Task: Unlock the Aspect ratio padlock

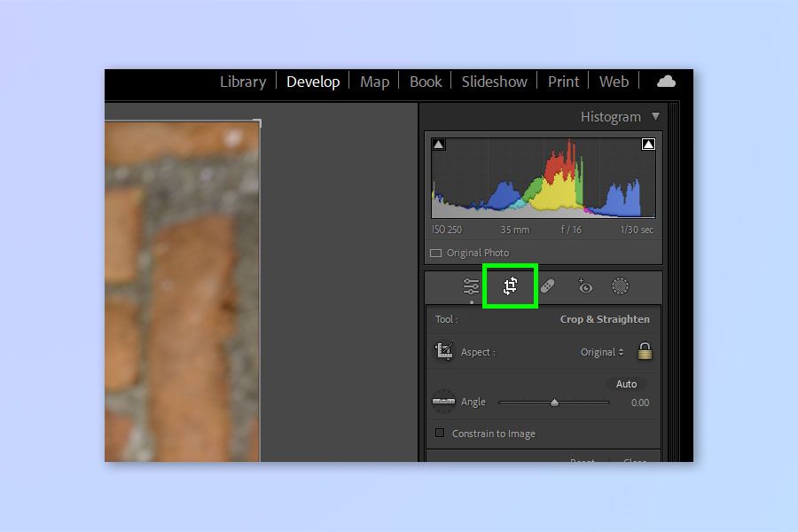Action: coord(645,351)
